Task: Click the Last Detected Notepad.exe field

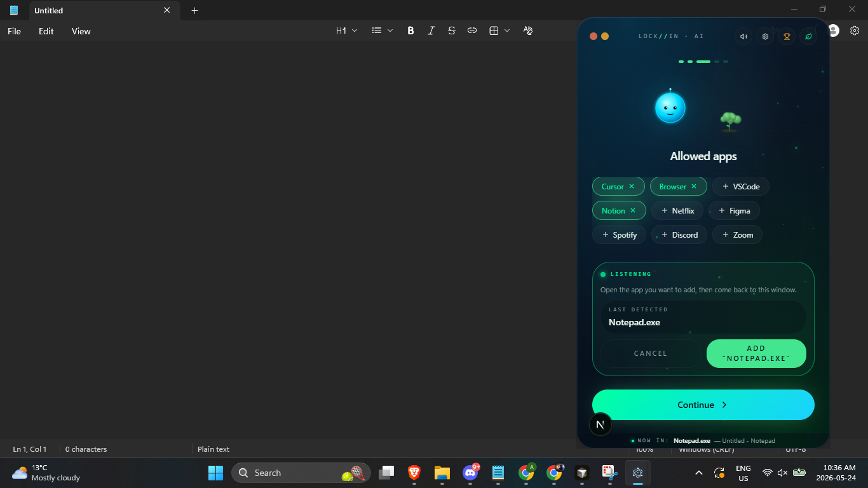Action: point(703,316)
